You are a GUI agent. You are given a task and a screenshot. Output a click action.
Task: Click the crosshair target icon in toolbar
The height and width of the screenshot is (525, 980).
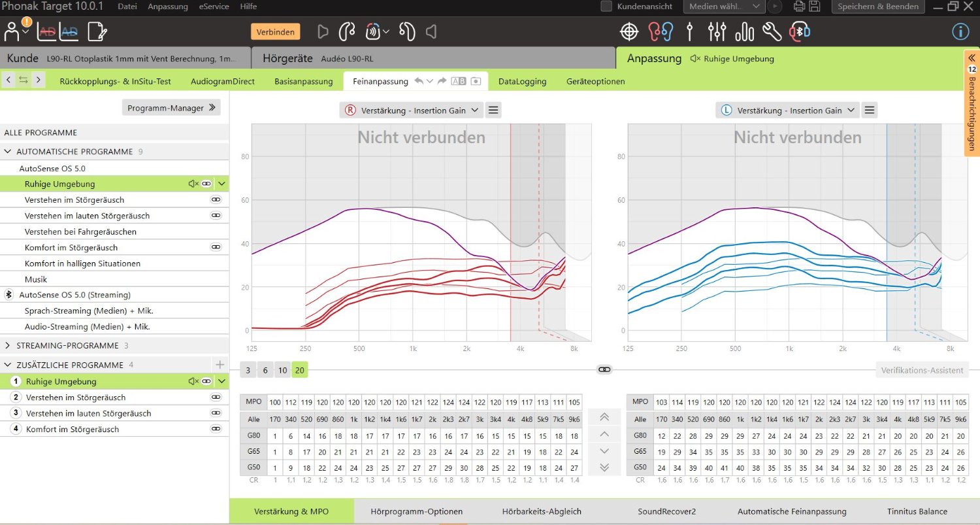click(629, 31)
